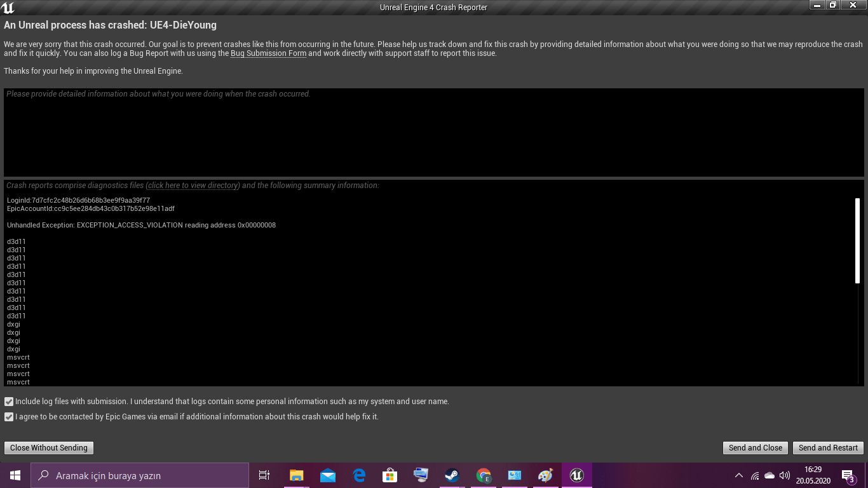This screenshot has width=868, height=488.
Task: Launch Microsoft Edge from taskbar
Action: tap(359, 475)
